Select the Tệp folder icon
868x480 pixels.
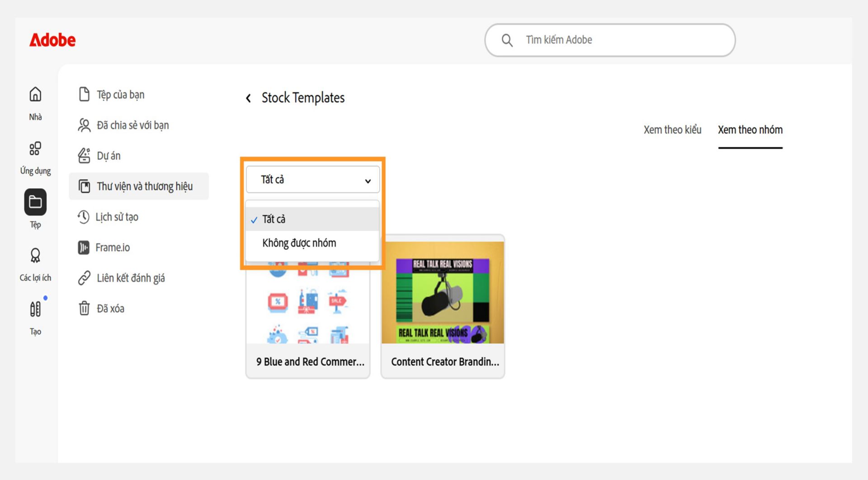click(35, 202)
